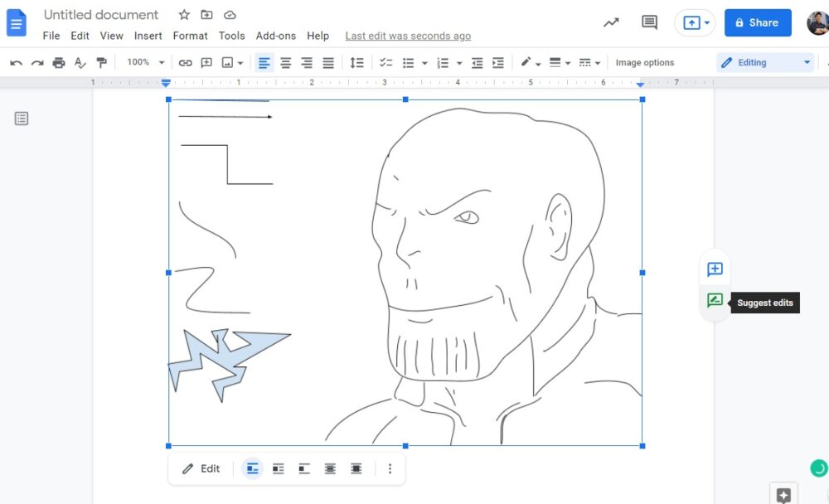
Task: Insert a link using the toolbar icon
Action: point(185,62)
